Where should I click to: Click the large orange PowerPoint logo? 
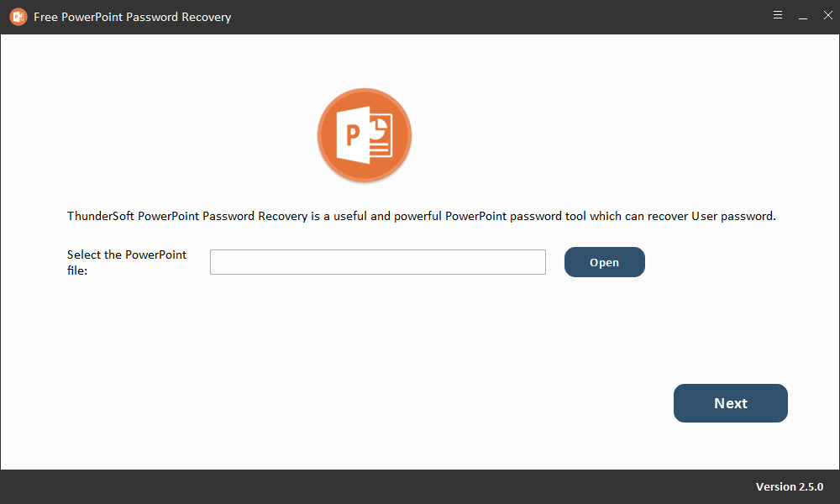click(x=365, y=134)
